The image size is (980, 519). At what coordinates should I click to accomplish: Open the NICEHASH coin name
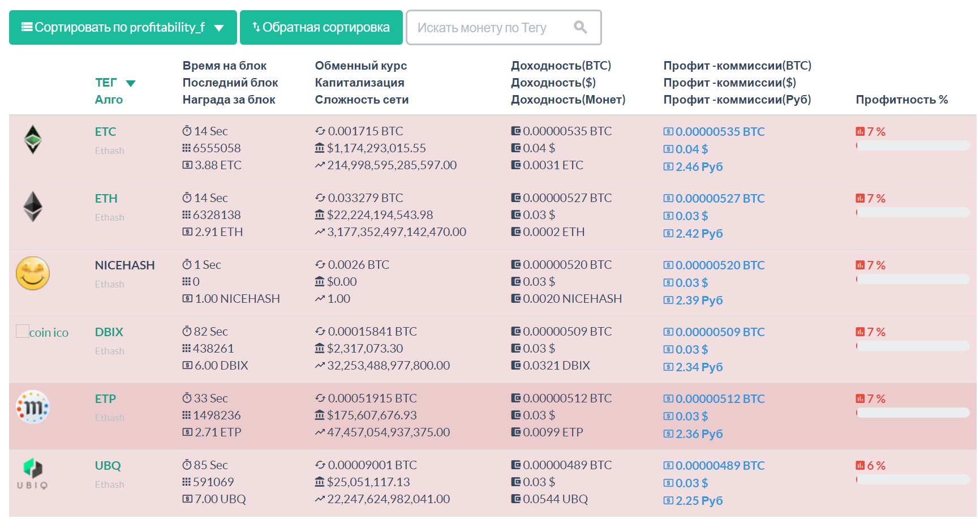pyautogui.click(x=124, y=265)
